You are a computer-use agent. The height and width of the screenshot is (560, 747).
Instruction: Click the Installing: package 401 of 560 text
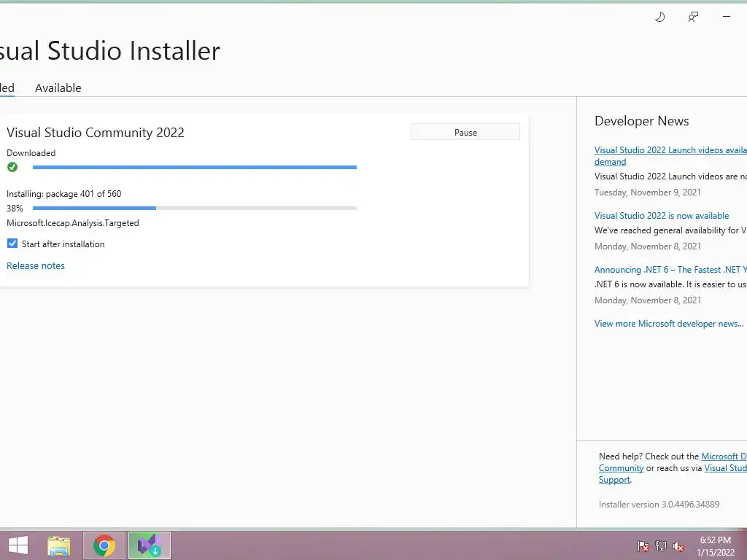[64, 194]
